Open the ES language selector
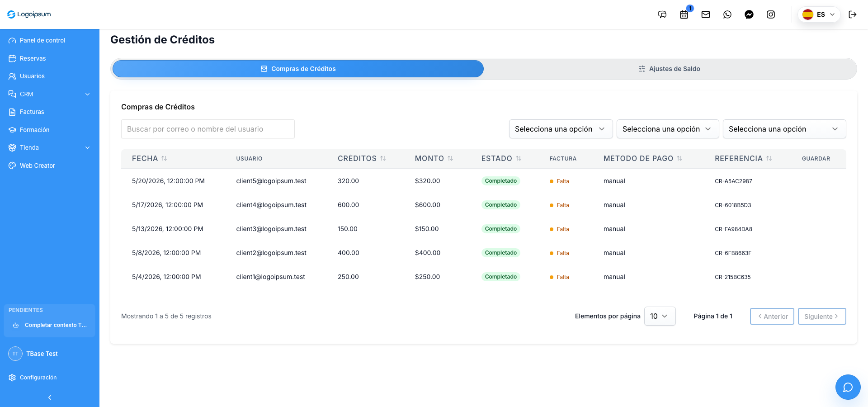 coord(819,14)
